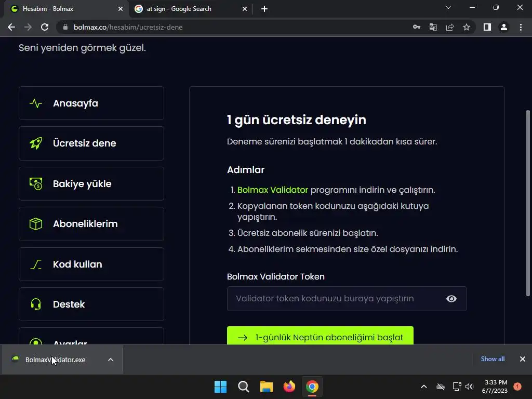Image resolution: width=532 pixels, height=399 pixels.
Task: View site information via the lock icon
Action: click(65, 27)
